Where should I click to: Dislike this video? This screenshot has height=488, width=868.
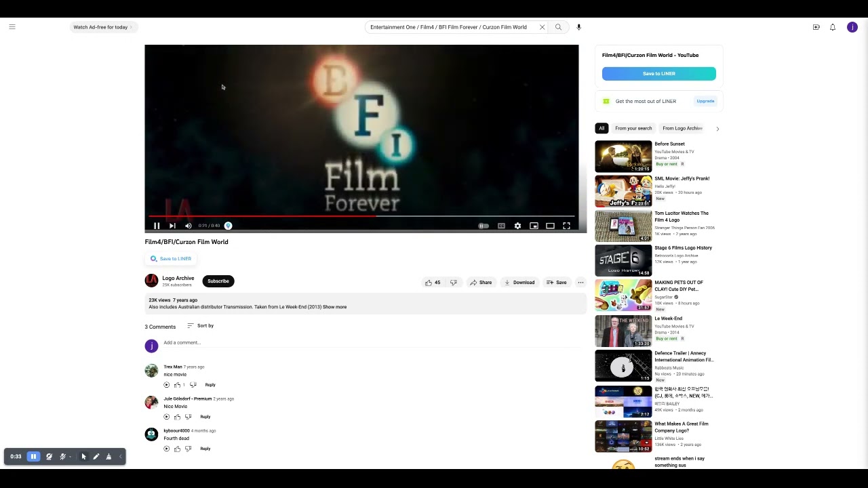point(454,283)
